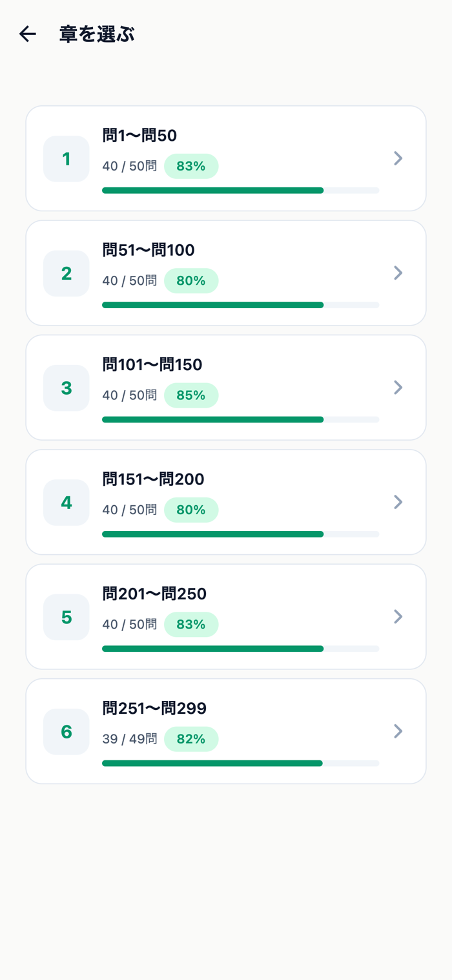Select chapter number 3 badge
Viewport: 452px width, 980px height.
pyautogui.click(x=67, y=388)
